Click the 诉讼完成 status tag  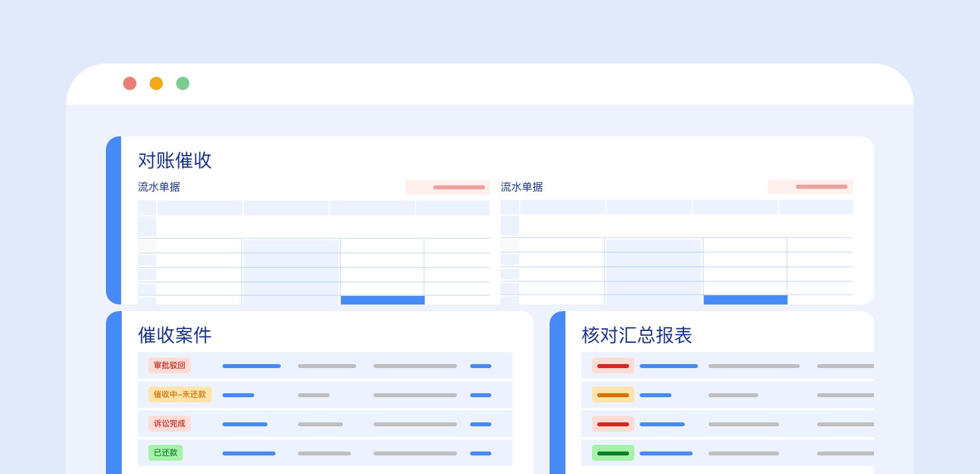170,424
